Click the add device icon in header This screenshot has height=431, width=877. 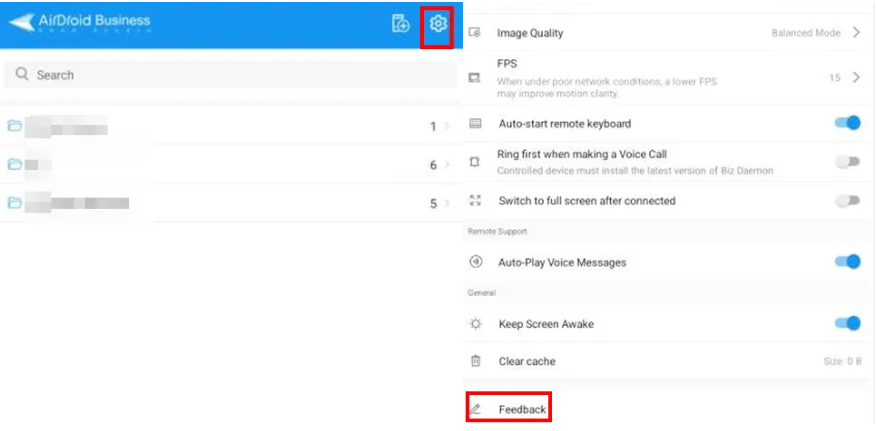pos(400,24)
